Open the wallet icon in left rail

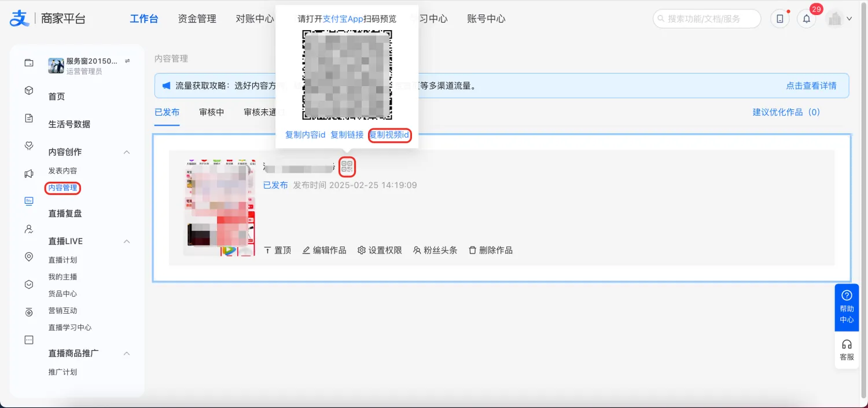click(x=29, y=63)
